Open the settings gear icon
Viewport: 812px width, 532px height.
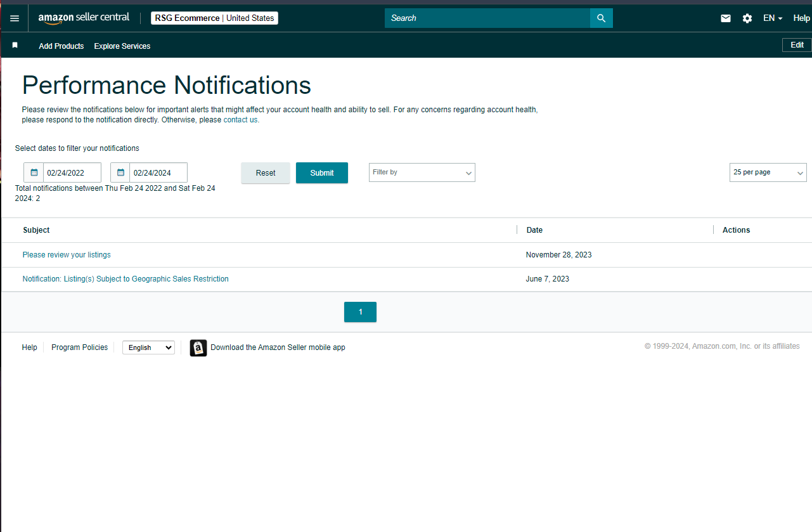pos(747,18)
